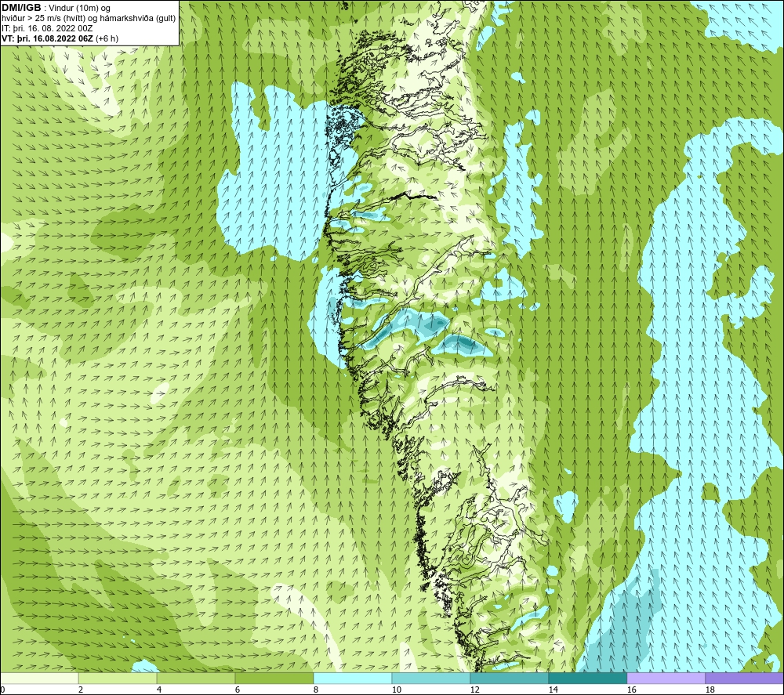The height and width of the screenshot is (695, 784).
Task: Click the 'Vindur (10m) og' label
Action: (79, 9)
